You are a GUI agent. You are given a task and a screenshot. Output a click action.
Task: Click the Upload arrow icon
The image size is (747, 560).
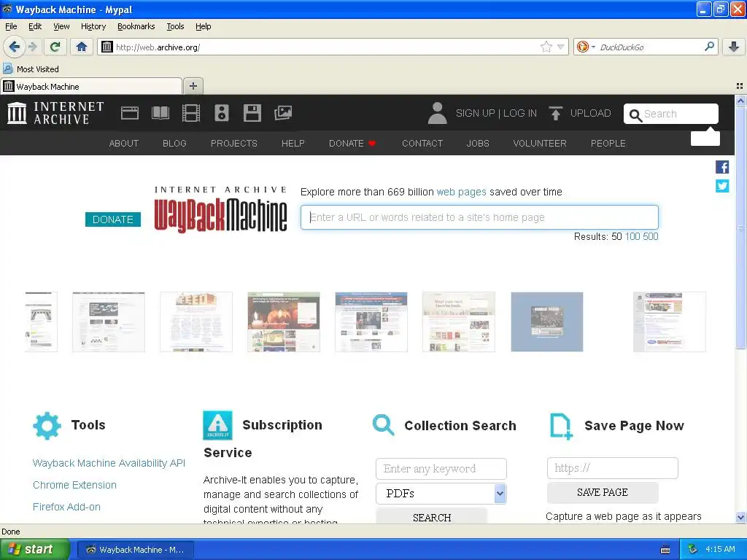555,113
